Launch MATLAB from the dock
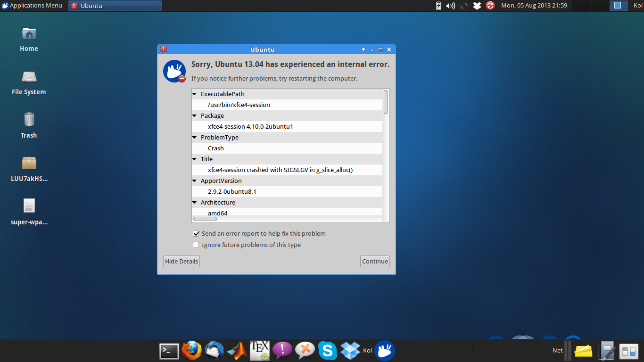644x362 pixels. click(x=237, y=351)
